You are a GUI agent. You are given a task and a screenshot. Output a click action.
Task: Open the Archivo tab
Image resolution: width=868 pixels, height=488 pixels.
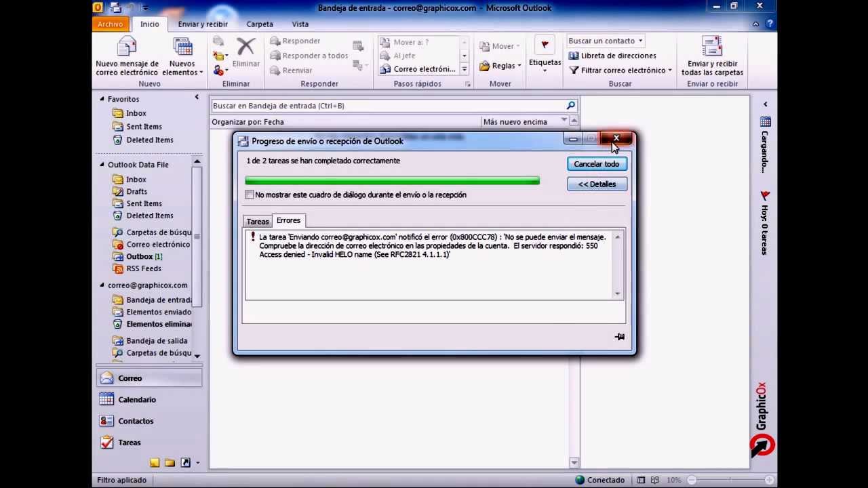click(110, 24)
